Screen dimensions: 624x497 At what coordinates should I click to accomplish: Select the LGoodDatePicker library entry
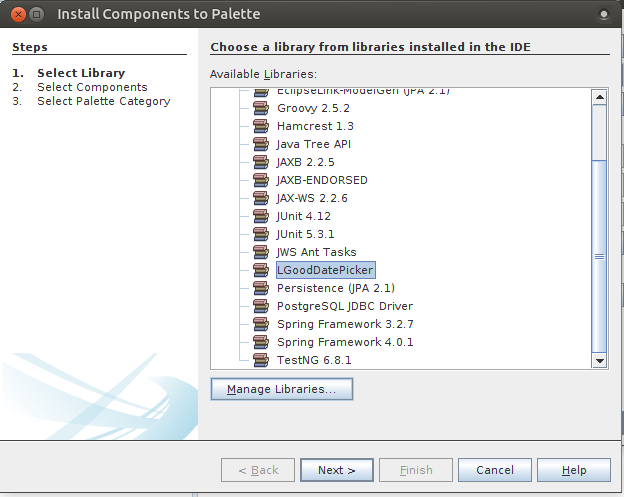pos(325,270)
